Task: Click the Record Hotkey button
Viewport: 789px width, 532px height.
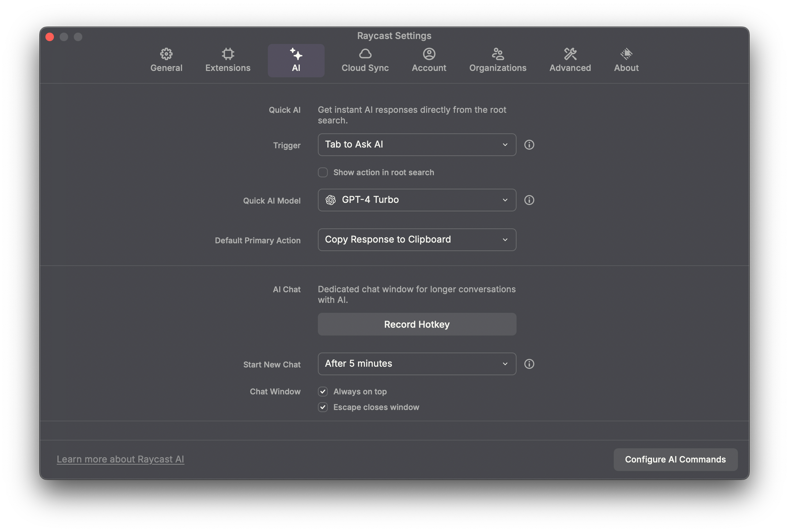Action: [x=417, y=324]
